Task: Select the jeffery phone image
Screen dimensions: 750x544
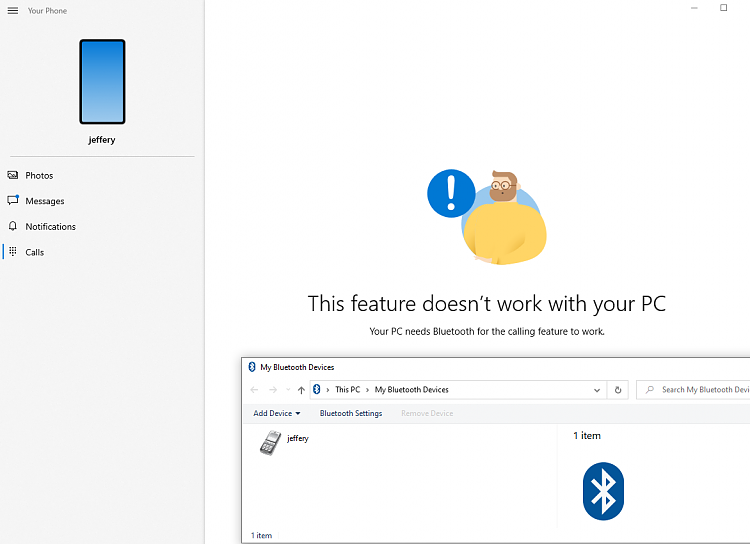Action: [102, 82]
